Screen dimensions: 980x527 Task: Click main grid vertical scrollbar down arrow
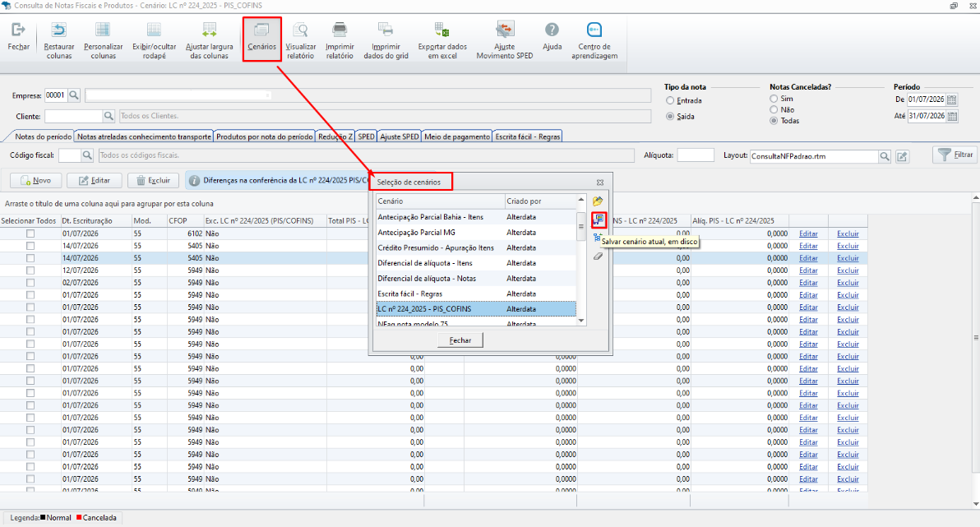(976, 504)
